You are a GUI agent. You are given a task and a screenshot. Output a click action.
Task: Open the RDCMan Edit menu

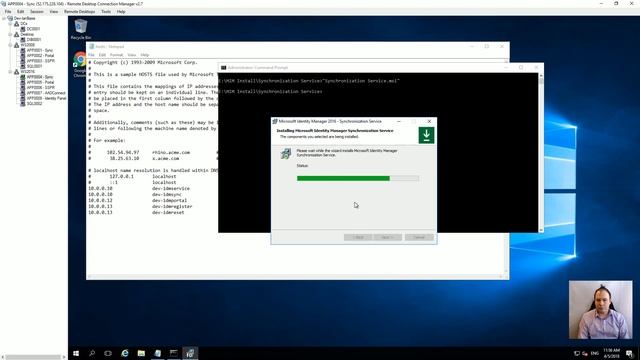(x=20, y=11)
